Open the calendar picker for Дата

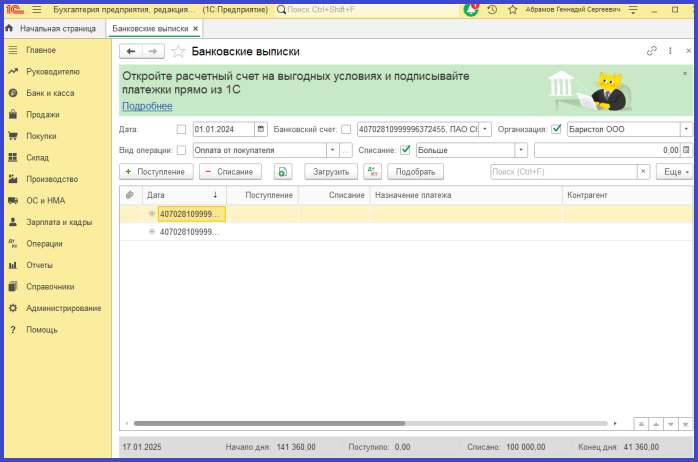(261, 129)
